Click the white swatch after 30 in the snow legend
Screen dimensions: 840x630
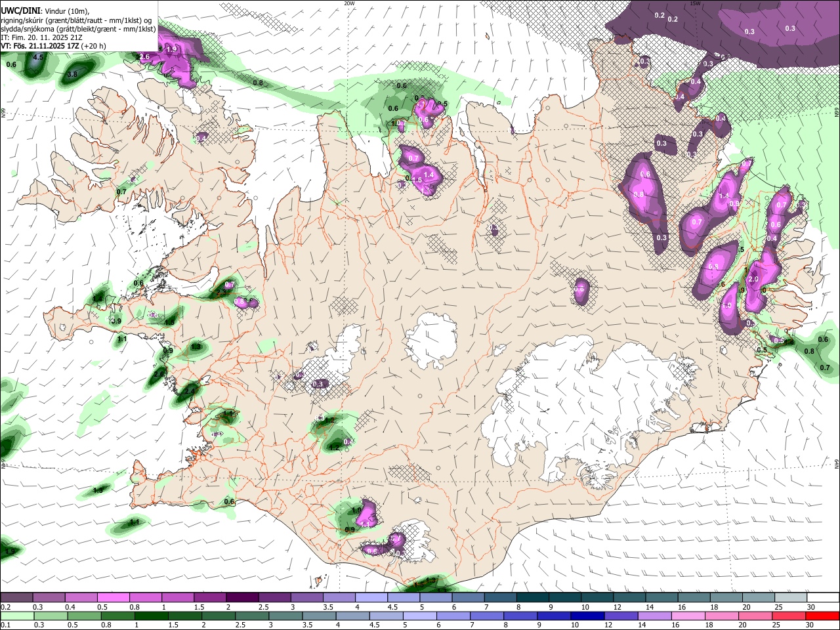(x=823, y=597)
